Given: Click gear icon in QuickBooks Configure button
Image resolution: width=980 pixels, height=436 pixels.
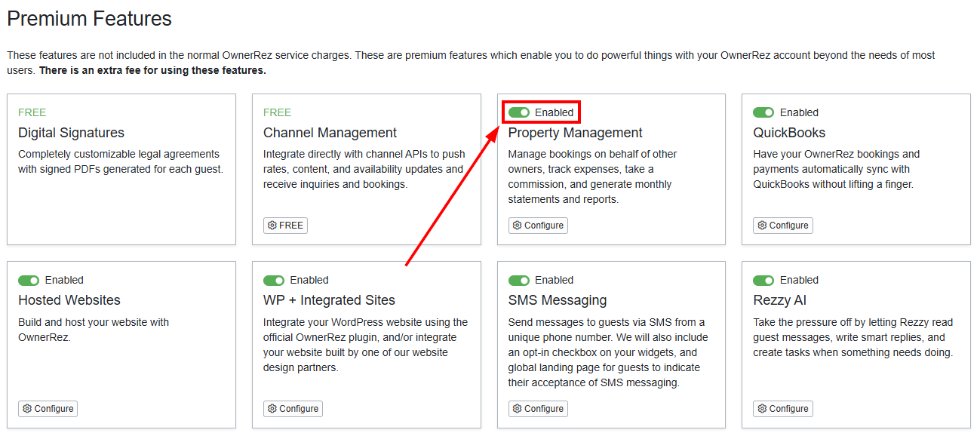Looking at the screenshot, I should 762,226.
